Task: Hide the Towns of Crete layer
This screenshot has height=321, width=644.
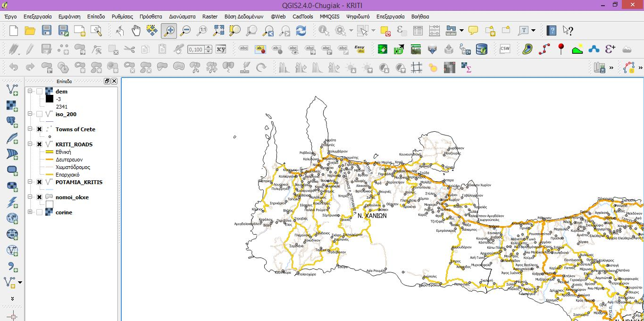Action: click(40, 129)
